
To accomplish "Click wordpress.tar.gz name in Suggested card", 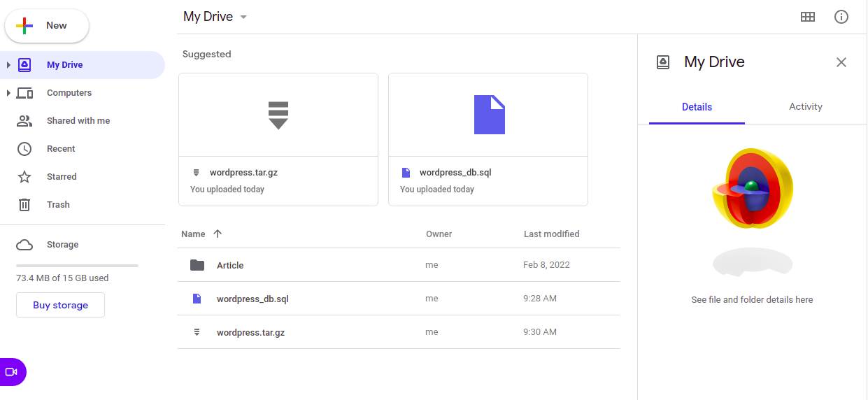I will (x=243, y=173).
